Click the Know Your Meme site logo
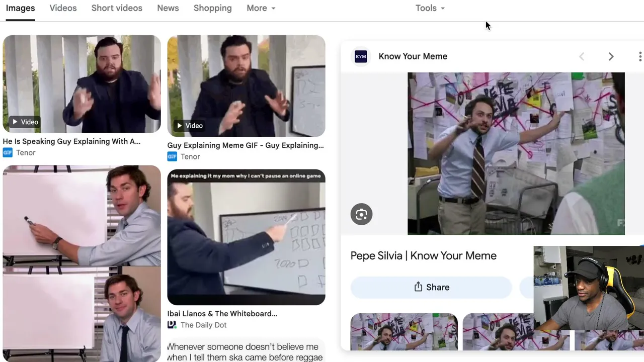Viewport: 644px width, 362px height. [x=361, y=56]
